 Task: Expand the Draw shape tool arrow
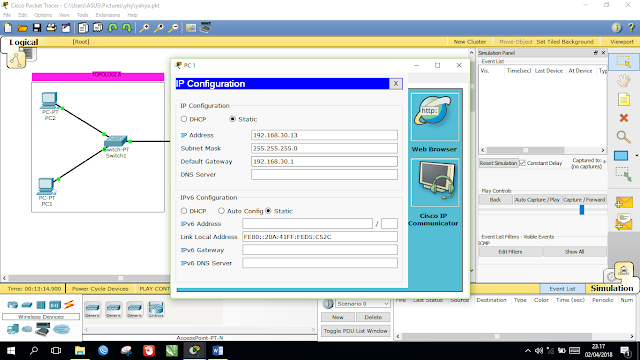pyautogui.click(x=636, y=156)
